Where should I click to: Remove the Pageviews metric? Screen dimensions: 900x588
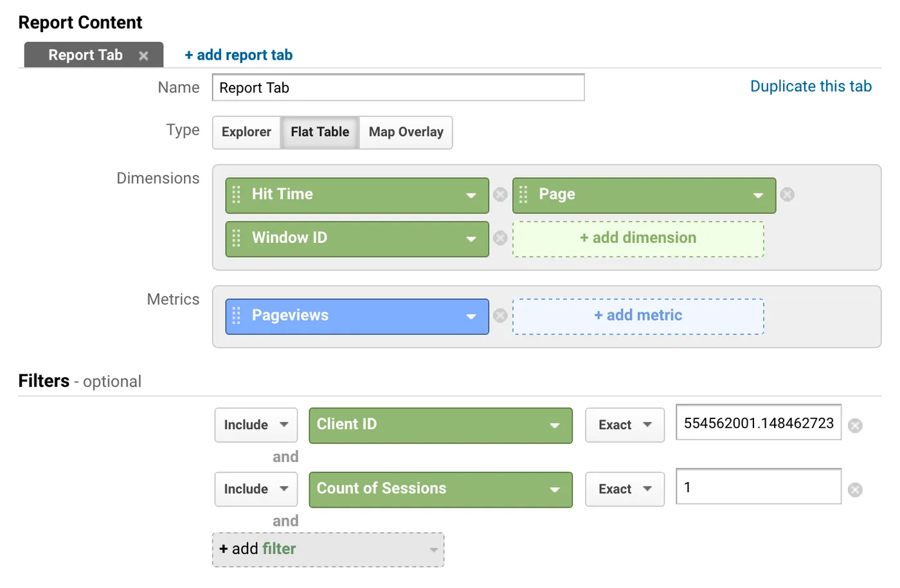pyautogui.click(x=500, y=316)
